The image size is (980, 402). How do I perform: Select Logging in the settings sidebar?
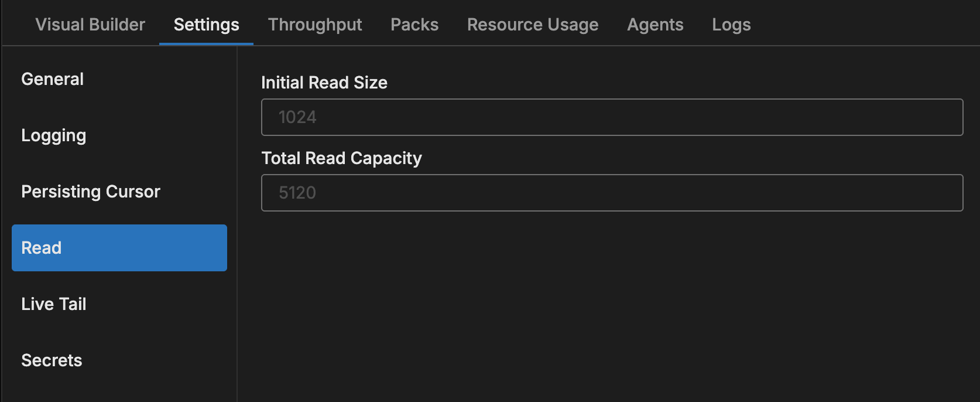54,135
